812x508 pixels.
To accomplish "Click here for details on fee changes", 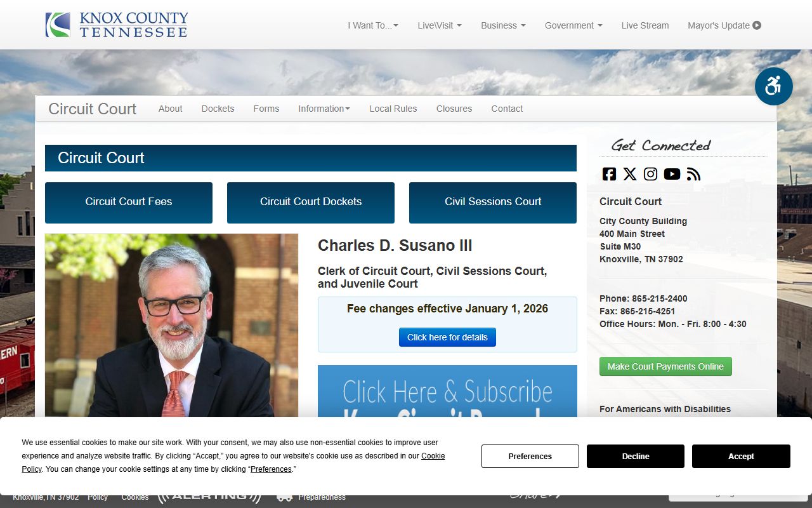I will 447,337.
